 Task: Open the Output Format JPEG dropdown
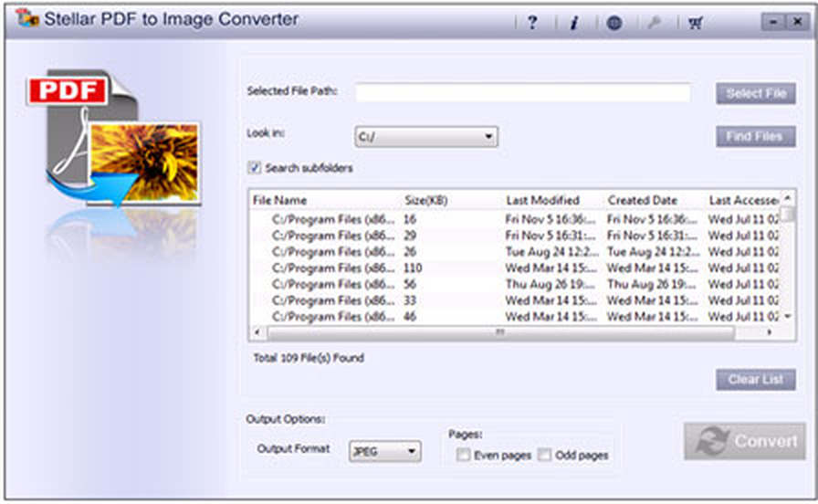pyautogui.click(x=385, y=451)
